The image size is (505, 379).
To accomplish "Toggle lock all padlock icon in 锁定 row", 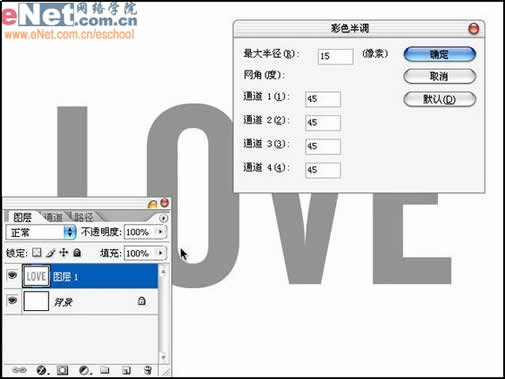I will 77,253.
